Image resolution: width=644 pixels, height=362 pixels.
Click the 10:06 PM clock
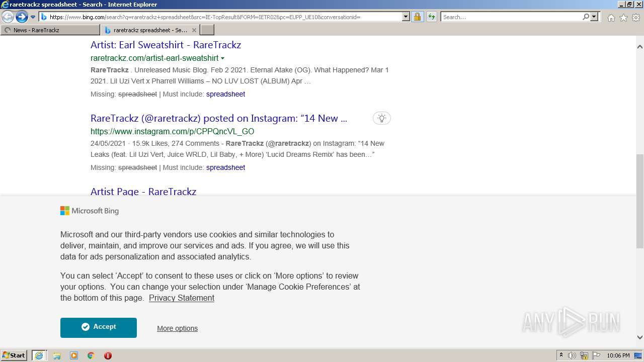(x=618, y=355)
